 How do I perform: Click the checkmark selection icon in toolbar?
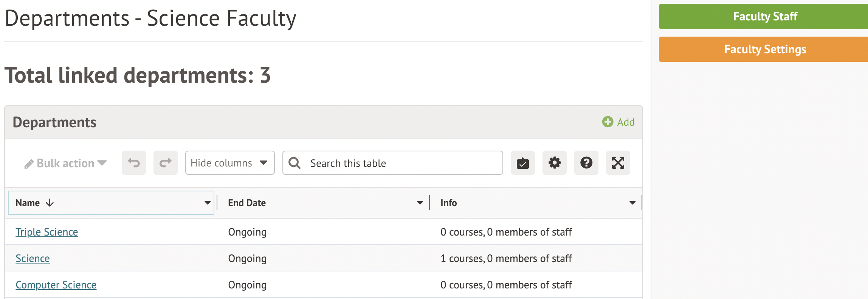(x=522, y=163)
